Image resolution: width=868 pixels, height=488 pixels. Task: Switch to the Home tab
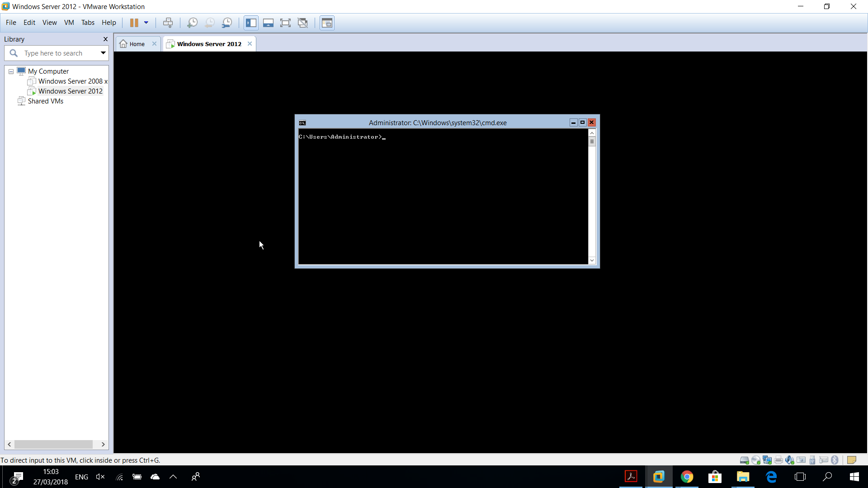(137, 44)
